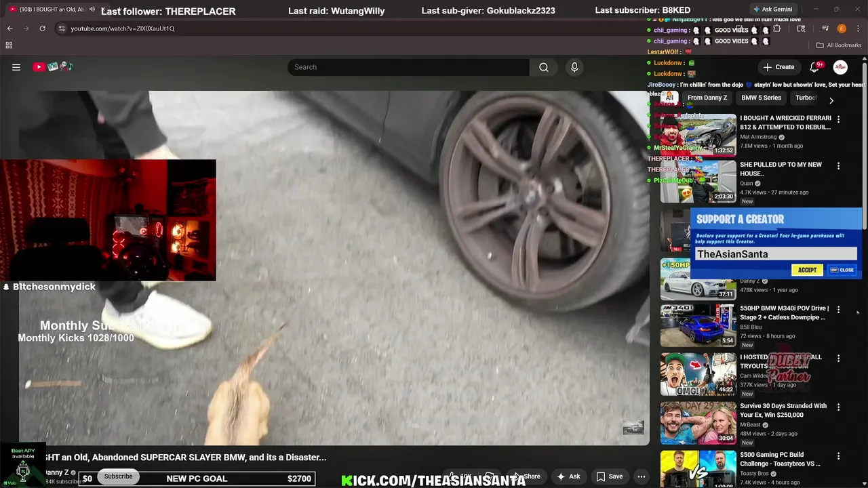Open the $500 Gaming PC Build Challenge thumbnail
868x488 pixels.
(x=698, y=469)
